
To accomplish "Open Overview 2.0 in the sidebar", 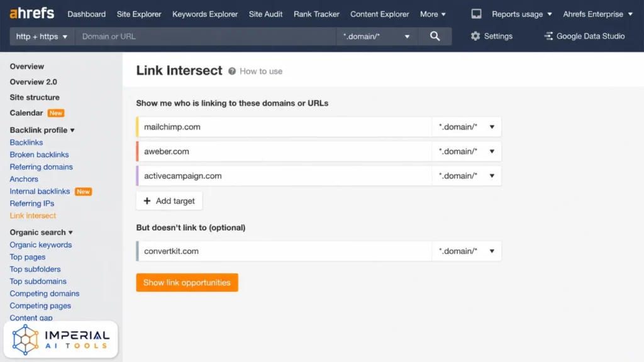I will [x=33, y=82].
